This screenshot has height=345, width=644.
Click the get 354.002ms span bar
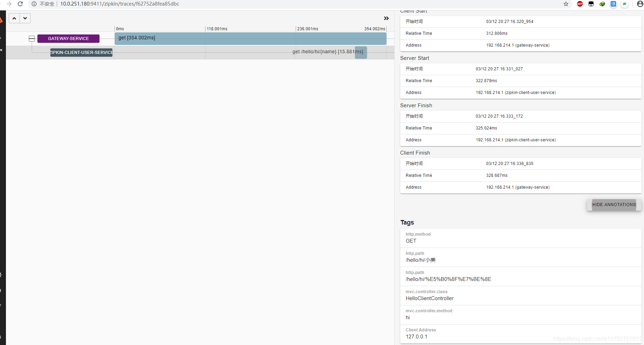[250, 38]
